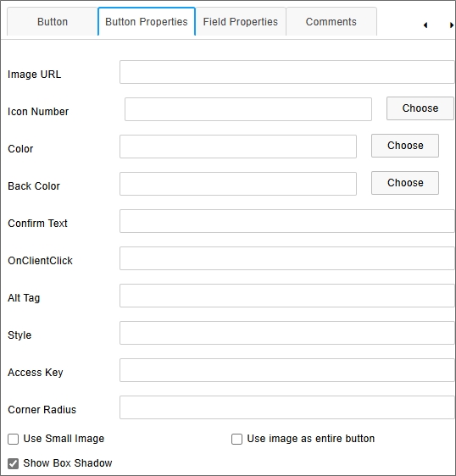456x476 pixels.
Task: Click Choose next to Icon Number
Action: (x=420, y=108)
